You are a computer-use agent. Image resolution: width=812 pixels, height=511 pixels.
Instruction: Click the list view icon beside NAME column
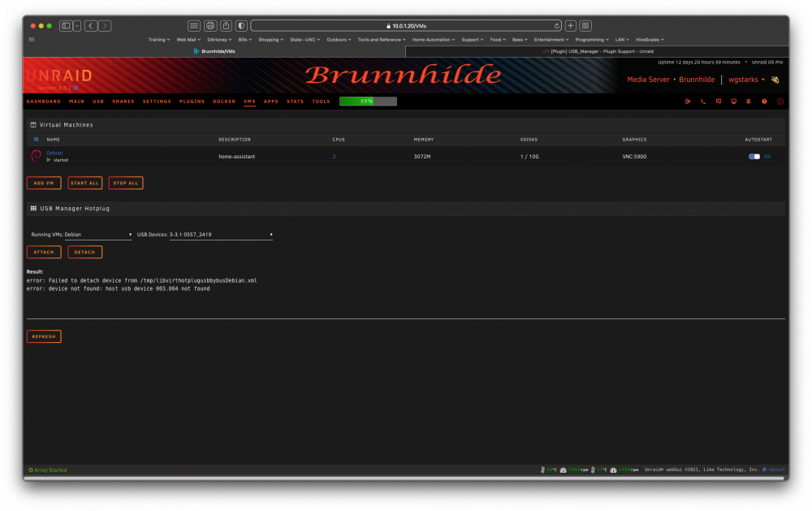36,140
